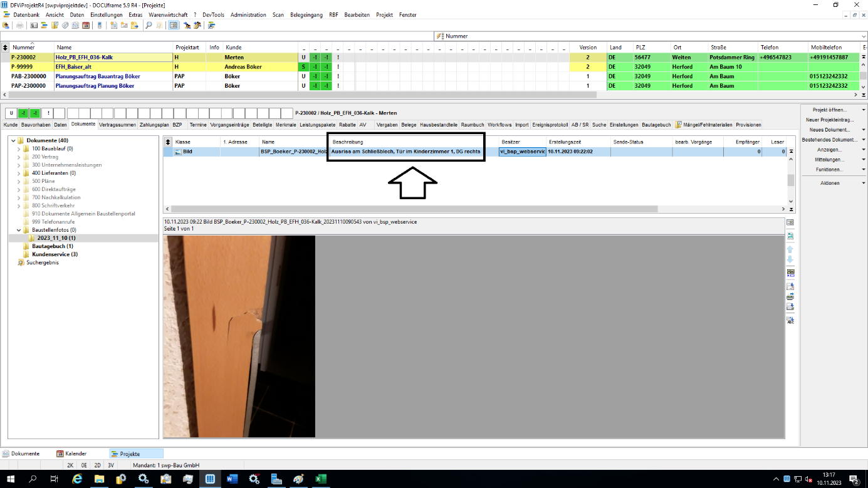Click the Task View icon in the taskbar

click(x=55, y=479)
